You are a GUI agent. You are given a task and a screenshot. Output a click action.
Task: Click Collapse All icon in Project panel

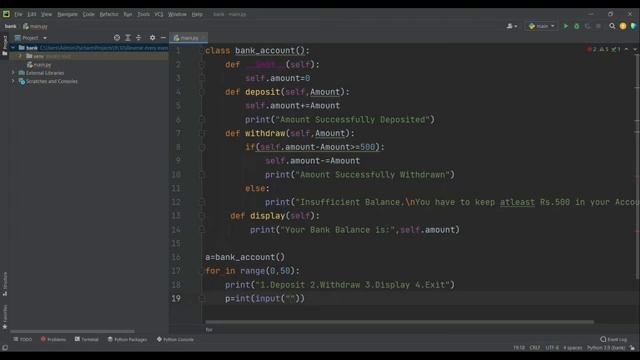tap(138, 38)
